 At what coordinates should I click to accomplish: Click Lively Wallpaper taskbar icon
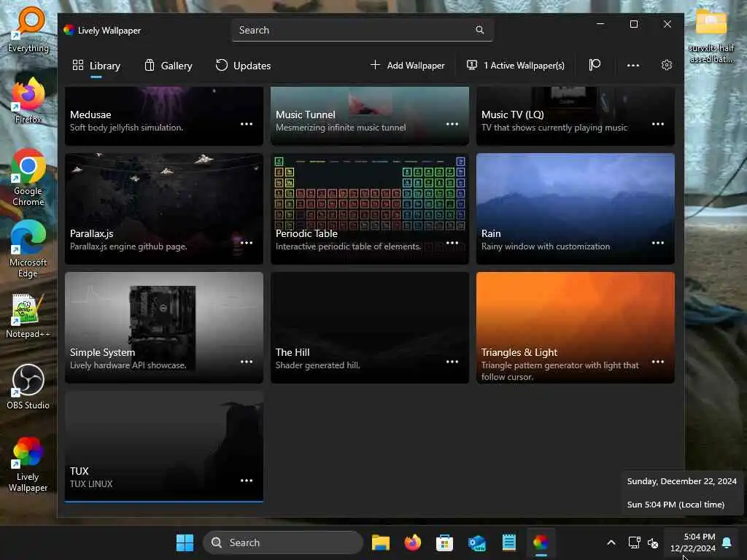[x=541, y=542]
